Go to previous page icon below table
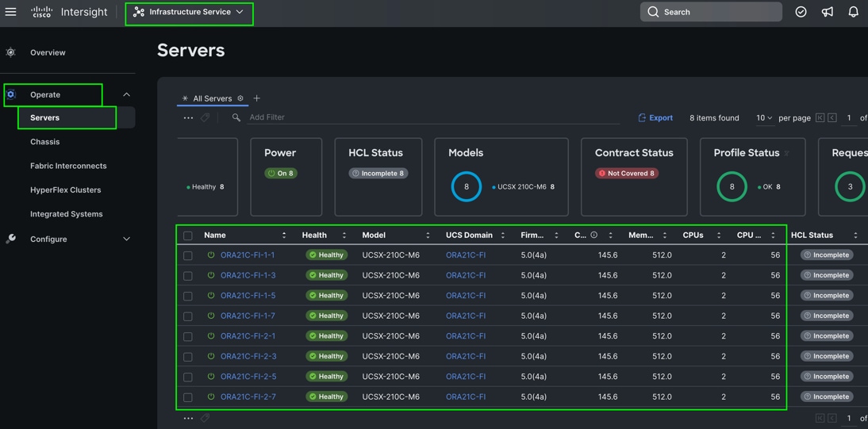Screen dimensions: 868x429 pyautogui.click(x=832, y=418)
